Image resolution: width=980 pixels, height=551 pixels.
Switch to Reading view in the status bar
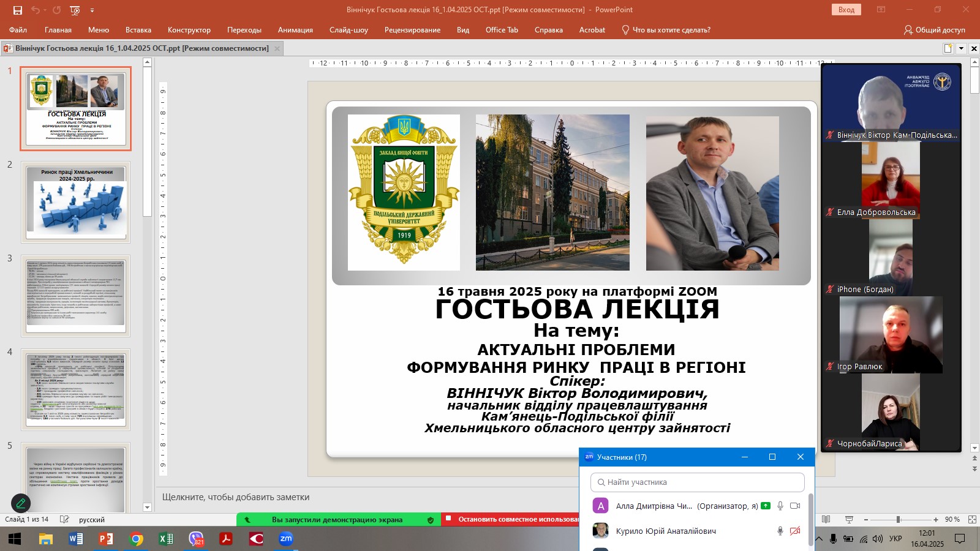[826, 519]
